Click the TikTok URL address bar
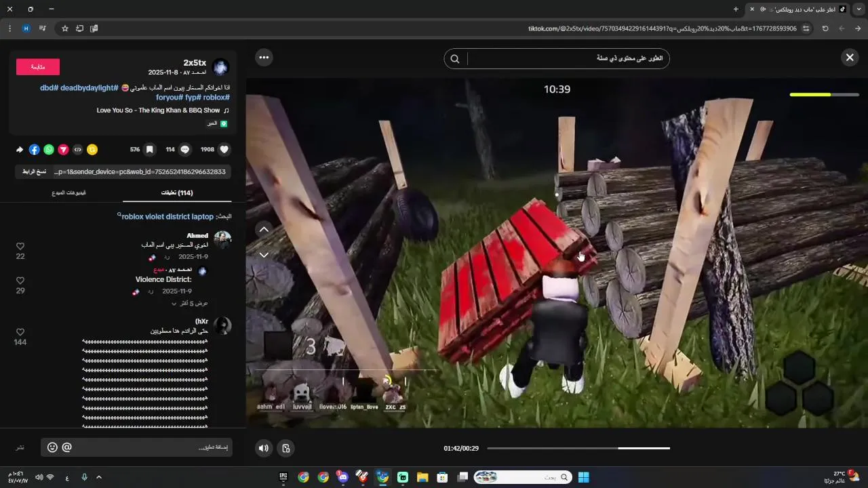Viewport: 868px width, 488px height. click(663, 28)
